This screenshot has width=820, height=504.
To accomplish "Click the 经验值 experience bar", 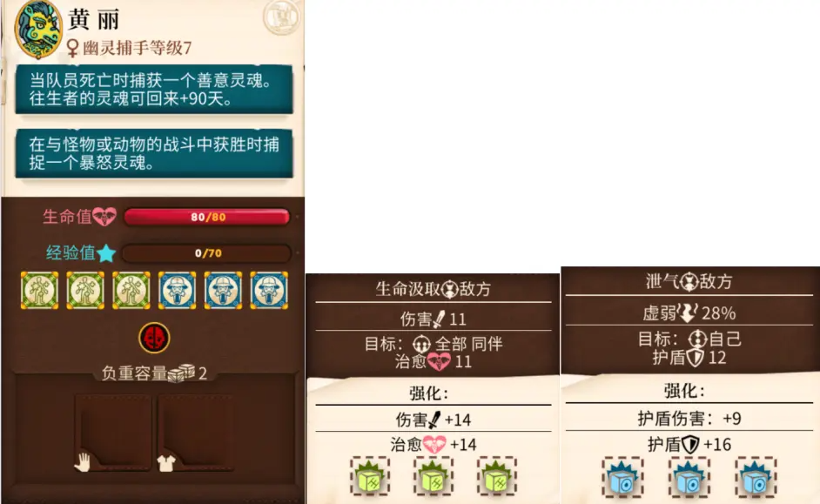I will pyautogui.click(x=207, y=253).
